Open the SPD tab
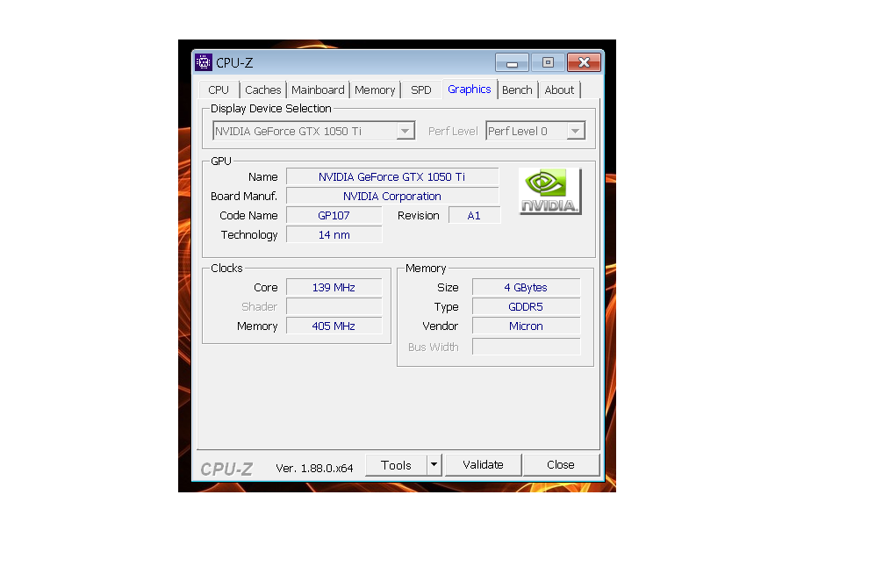Viewport: 890px width, 588px height. pos(421,90)
